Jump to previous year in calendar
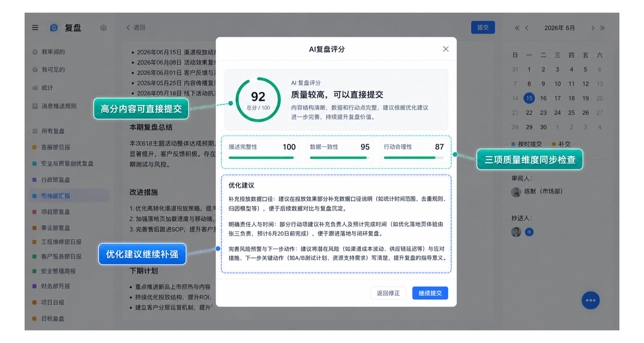644x343 pixels. tap(517, 28)
